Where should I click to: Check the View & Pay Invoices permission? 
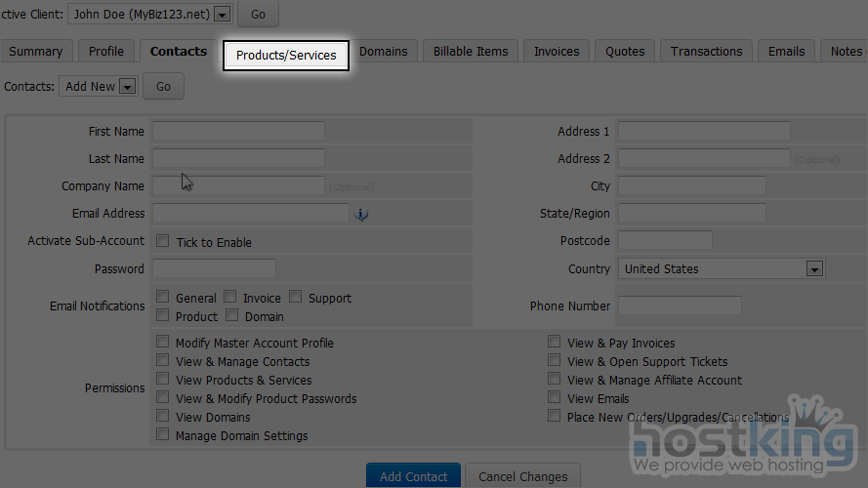(x=555, y=343)
